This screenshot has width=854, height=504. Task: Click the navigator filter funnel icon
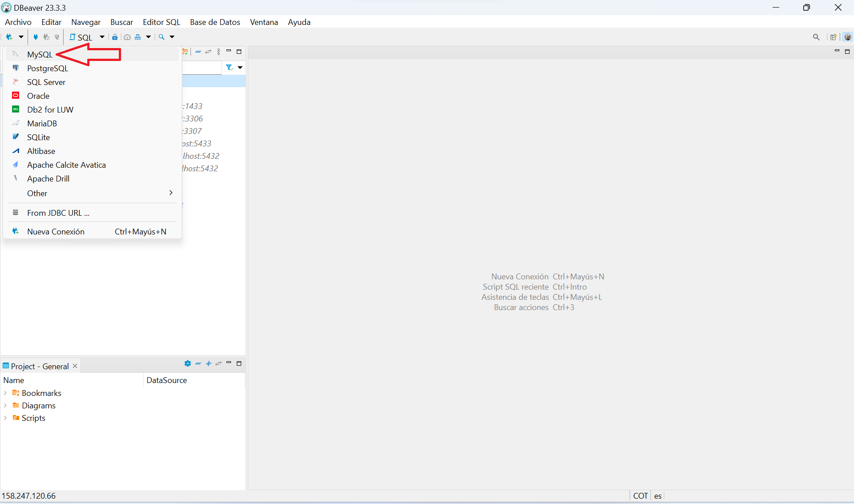click(x=229, y=68)
